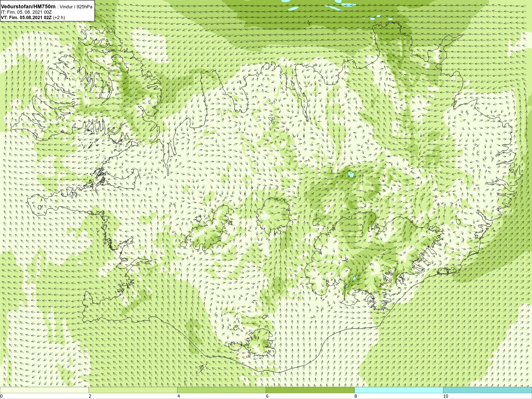The image size is (532, 399).
Task: Click the cyan high-wind patch in central highlands
Action: (x=351, y=175)
